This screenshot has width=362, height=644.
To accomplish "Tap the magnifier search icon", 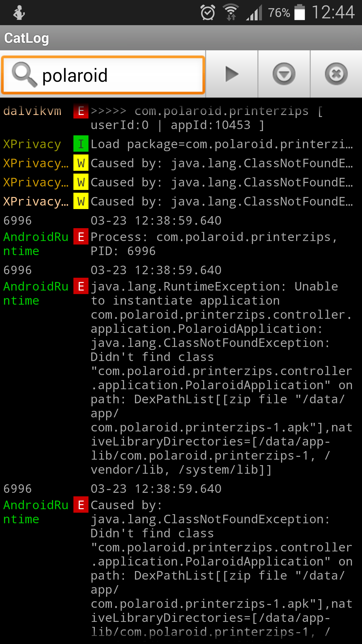I will (x=24, y=74).
